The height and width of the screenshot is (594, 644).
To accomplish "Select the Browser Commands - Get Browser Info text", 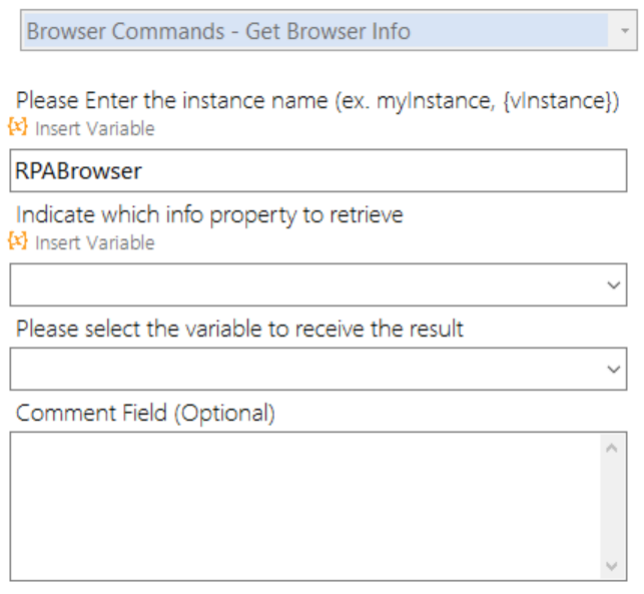I will click(x=218, y=31).
